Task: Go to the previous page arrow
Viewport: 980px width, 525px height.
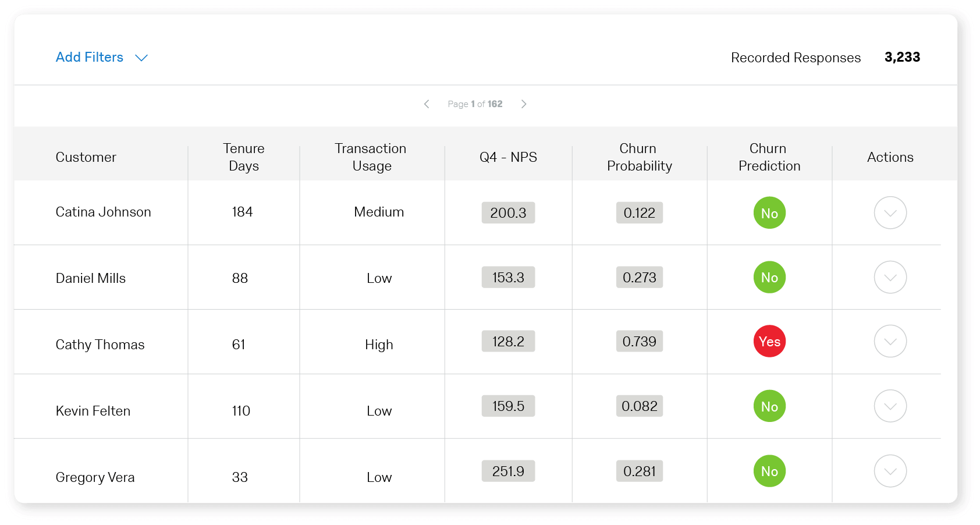Action: point(427,104)
